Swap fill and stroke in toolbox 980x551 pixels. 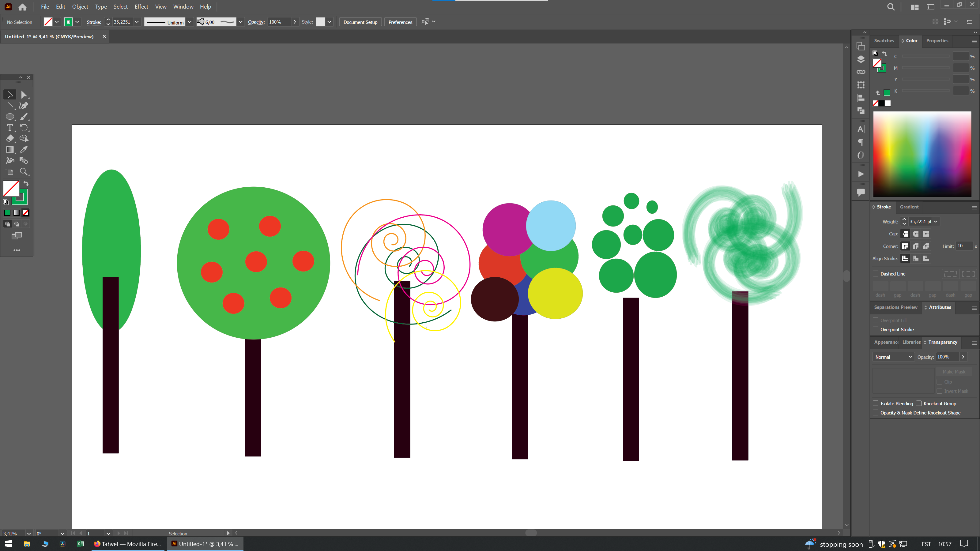tap(26, 183)
